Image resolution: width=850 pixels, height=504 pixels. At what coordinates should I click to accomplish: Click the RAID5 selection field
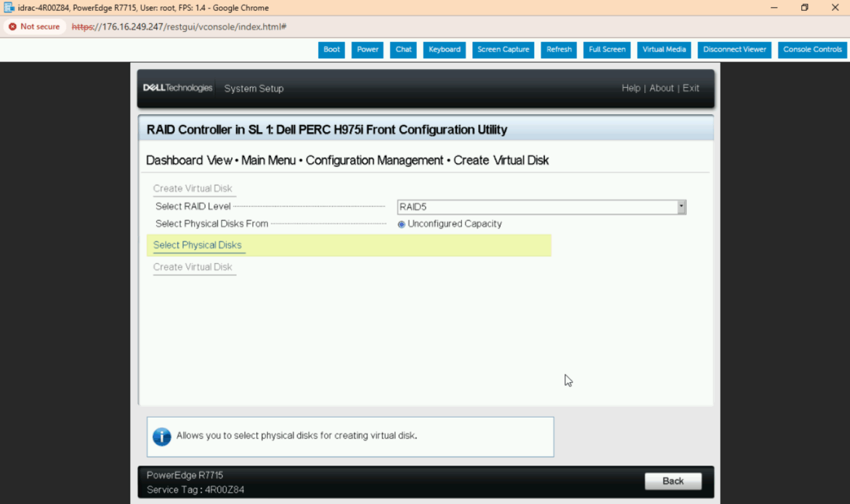(x=536, y=207)
